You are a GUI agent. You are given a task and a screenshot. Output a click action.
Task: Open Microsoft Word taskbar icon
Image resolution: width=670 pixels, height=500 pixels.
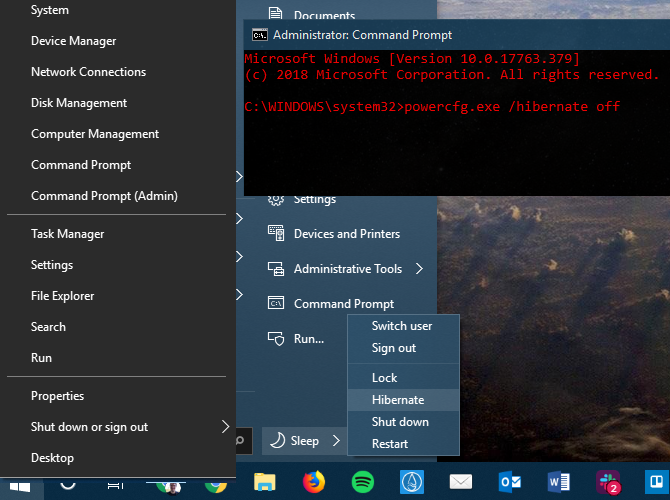pyautogui.click(x=558, y=483)
